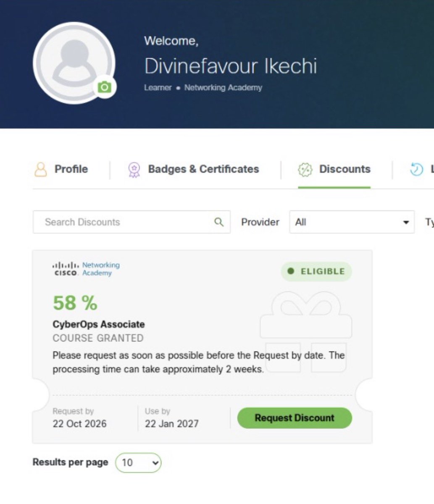Click the Networking Academy subtitle text
The image size is (434, 504).
click(x=223, y=87)
